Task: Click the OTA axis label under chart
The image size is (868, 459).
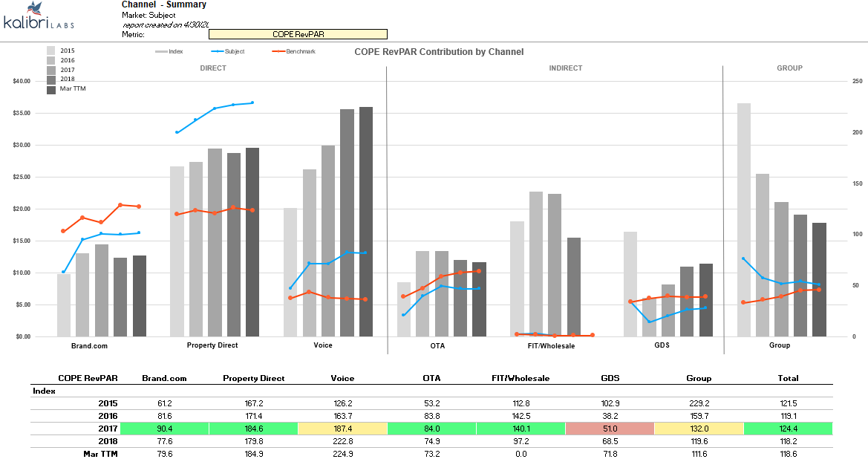Action: point(437,346)
